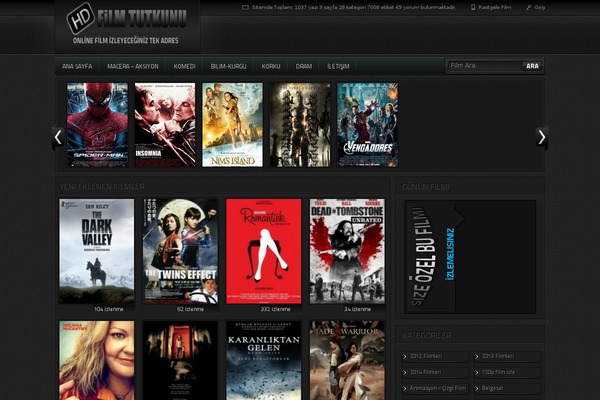The width and height of the screenshot is (600, 400).
Task: Click the '332 izlenme' view count
Action: pos(276,309)
